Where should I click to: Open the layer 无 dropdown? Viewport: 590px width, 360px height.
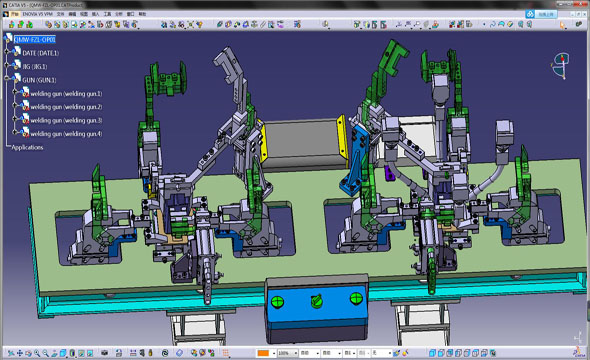pos(389,353)
